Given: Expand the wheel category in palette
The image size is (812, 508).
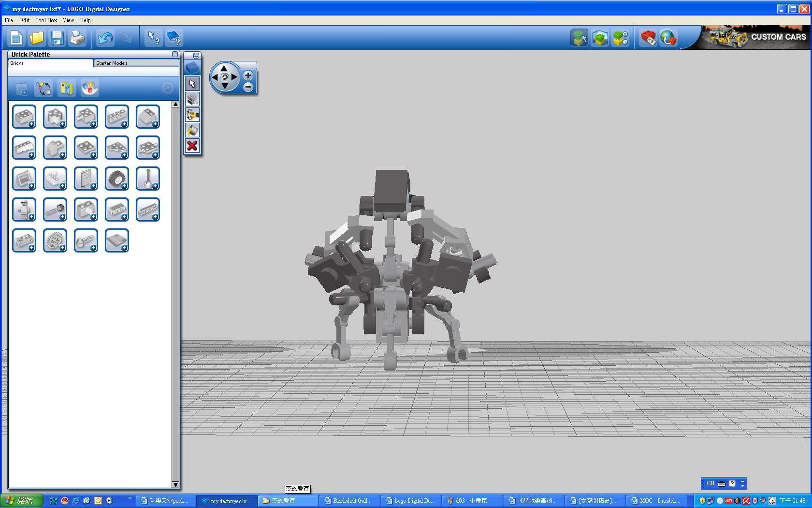Looking at the screenshot, I should [x=117, y=179].
